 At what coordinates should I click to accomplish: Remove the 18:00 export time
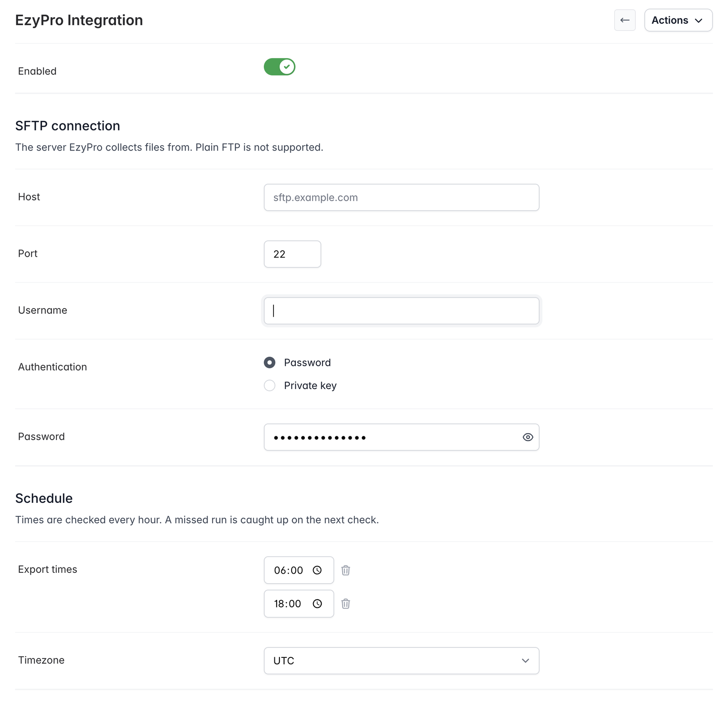click(x=346, y=604)
